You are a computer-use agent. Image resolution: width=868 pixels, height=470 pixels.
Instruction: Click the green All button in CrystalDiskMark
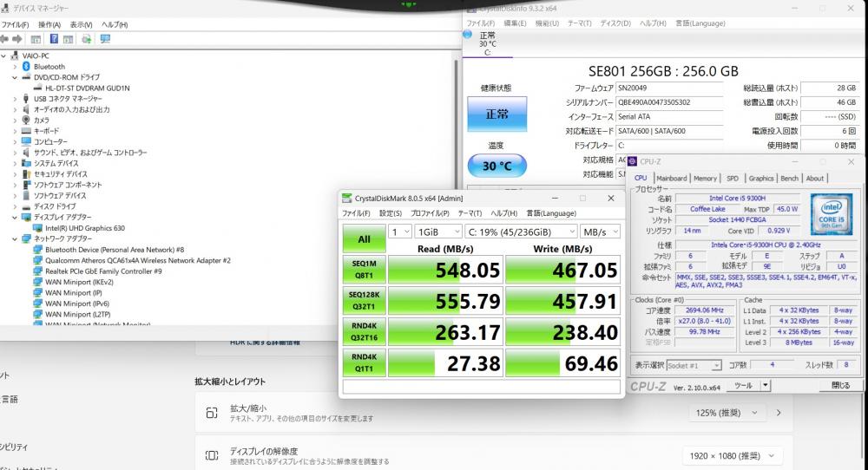pos(364,238)
